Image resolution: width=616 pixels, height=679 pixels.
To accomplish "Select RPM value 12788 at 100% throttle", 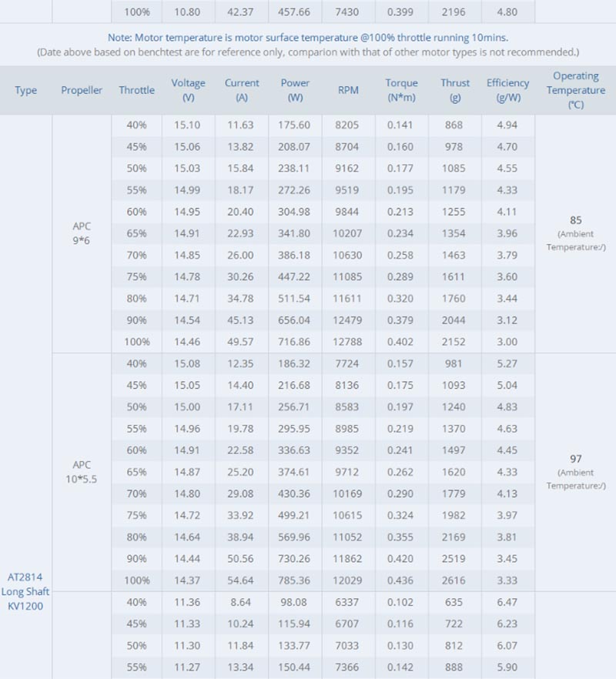I will click(347, 342).
